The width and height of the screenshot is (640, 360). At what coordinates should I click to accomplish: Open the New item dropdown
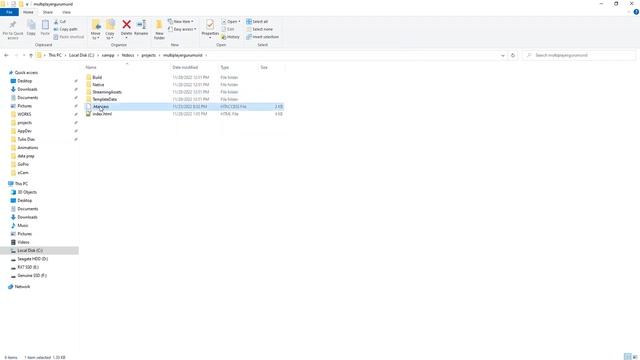[181, 22]
